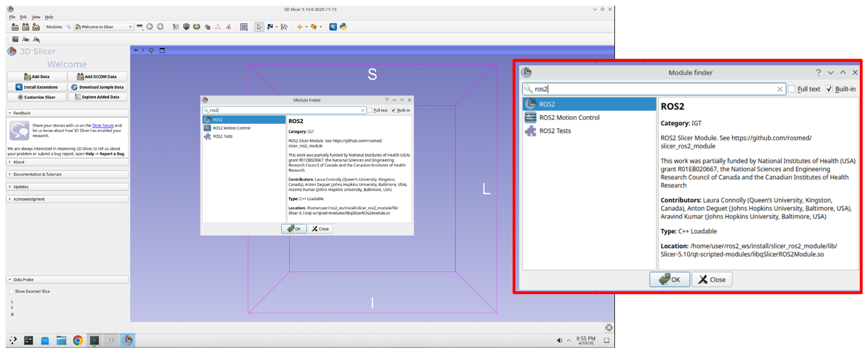Open the error log in the status bar
The image size is (868, 353).
coord(609,328)
